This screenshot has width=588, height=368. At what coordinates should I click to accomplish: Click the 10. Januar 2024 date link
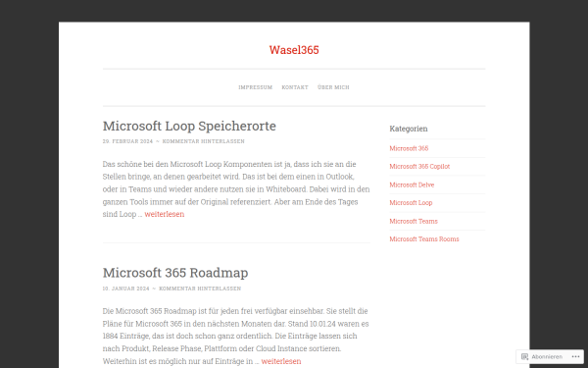pos(126,289)
